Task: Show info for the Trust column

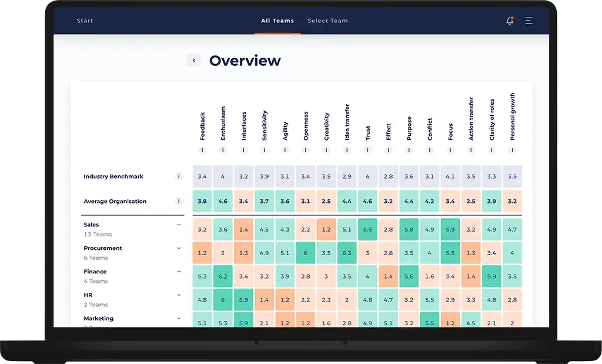Action: tap(367, 150)
